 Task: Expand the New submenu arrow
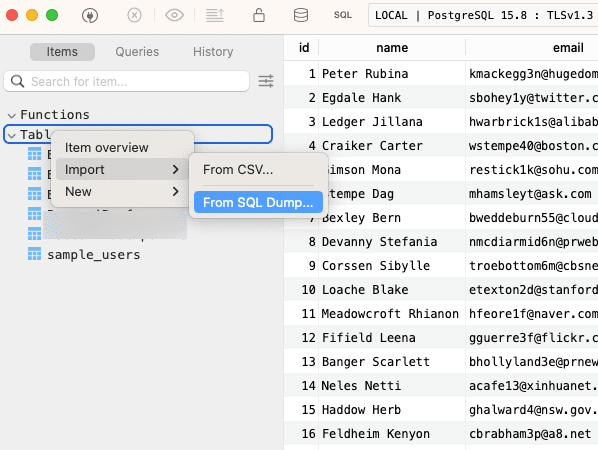175,191
